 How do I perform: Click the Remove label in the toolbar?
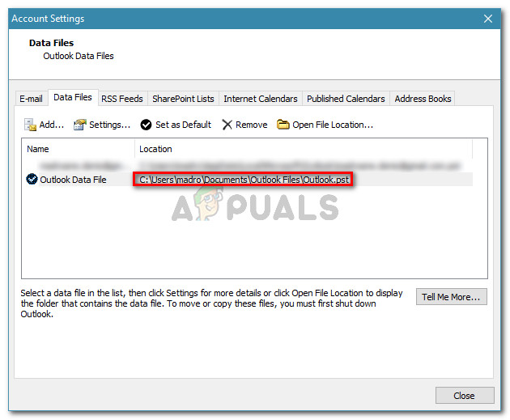click(252, 125)
